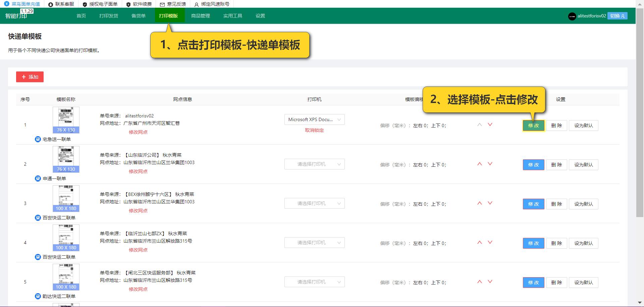Viewport: 644px width, 307px height.
Task: Set 百世快运二联单 as default with 设为默认
Action: [x=583, y=204]
